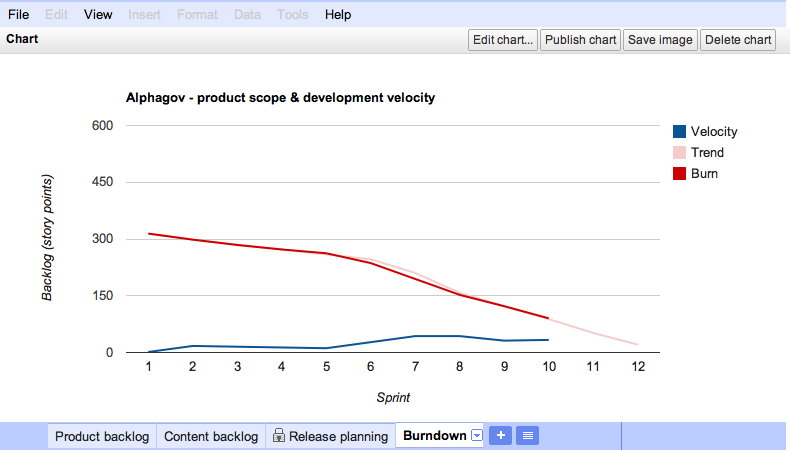Open the greyed-out Format menu
This screenshot has height=450, width=790.
point(197,15)
